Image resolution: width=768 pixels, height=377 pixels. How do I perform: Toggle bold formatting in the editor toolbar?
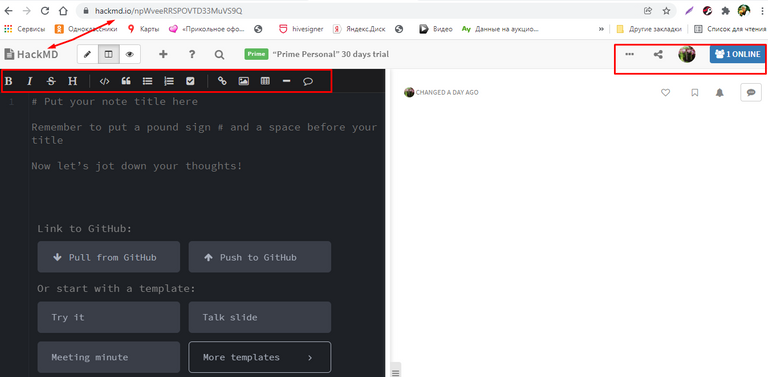(x=8, y=81)
